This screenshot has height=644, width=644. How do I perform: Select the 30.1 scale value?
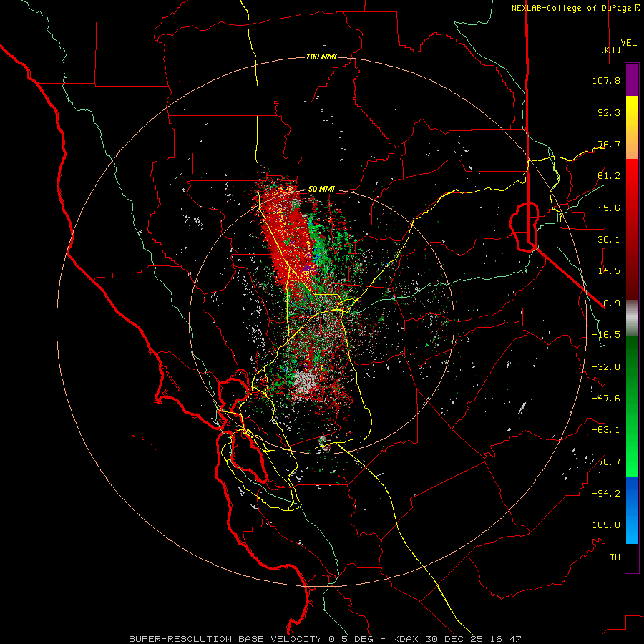tap(609, 240)
